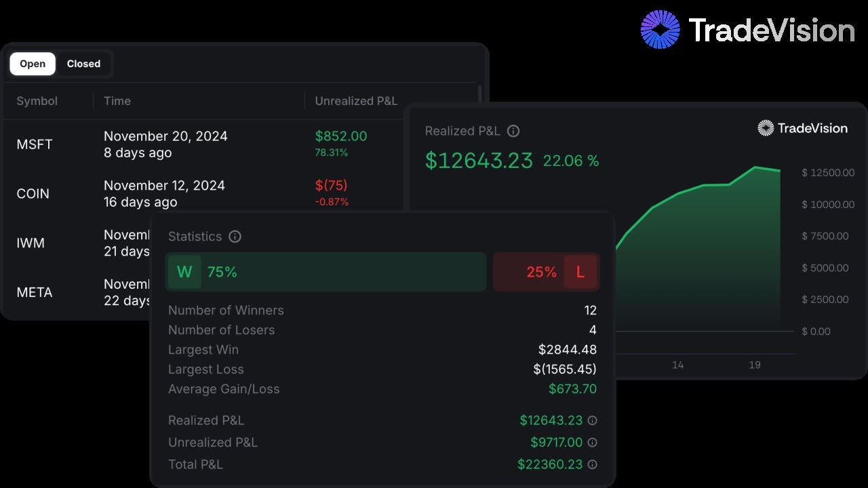The width and height of the screenshot is (868, 488).
Task: Click info icon after $22360.23 Total P&L
Action: click(x=592, y=464)
